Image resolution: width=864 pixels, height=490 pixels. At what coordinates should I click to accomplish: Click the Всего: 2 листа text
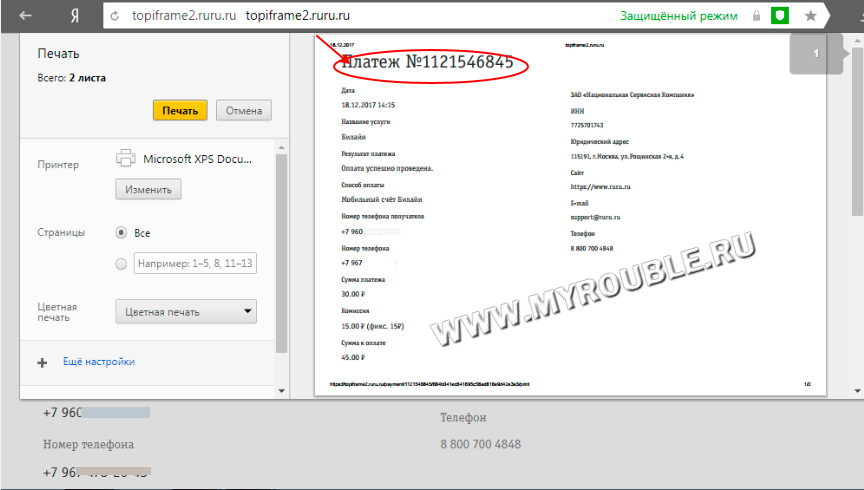coord(72,78)
